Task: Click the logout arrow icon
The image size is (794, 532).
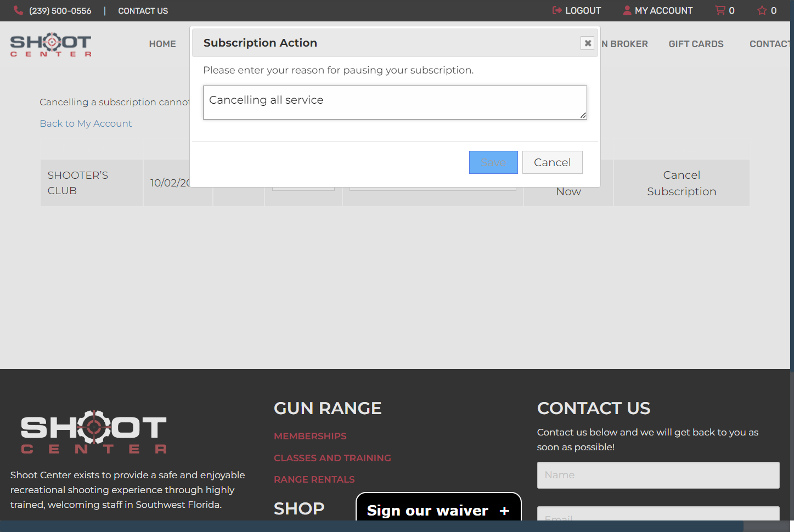Action: (x=557, y=10)
